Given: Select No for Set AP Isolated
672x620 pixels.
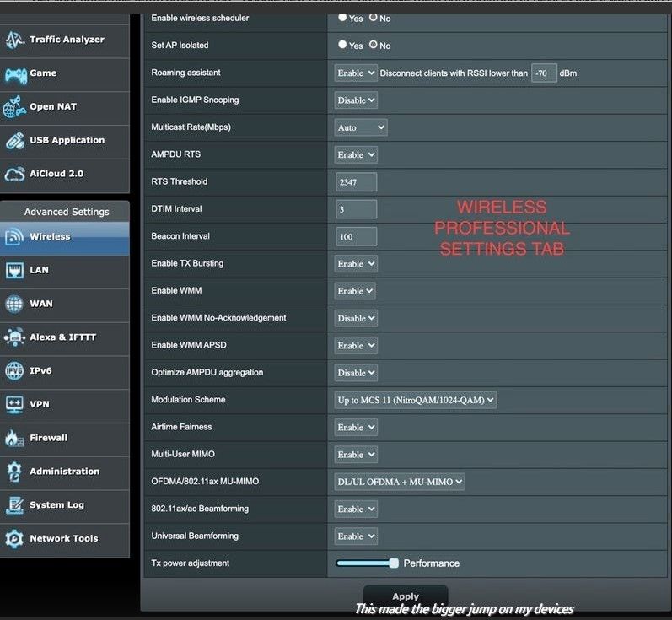Looking at the screenshot, I should pos(373,45).
